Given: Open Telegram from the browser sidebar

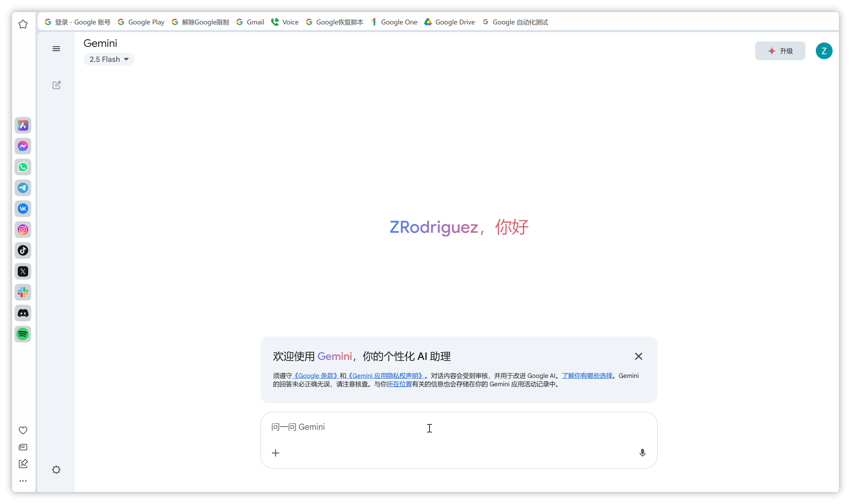Looking at the screenshot, I should 23,188.
